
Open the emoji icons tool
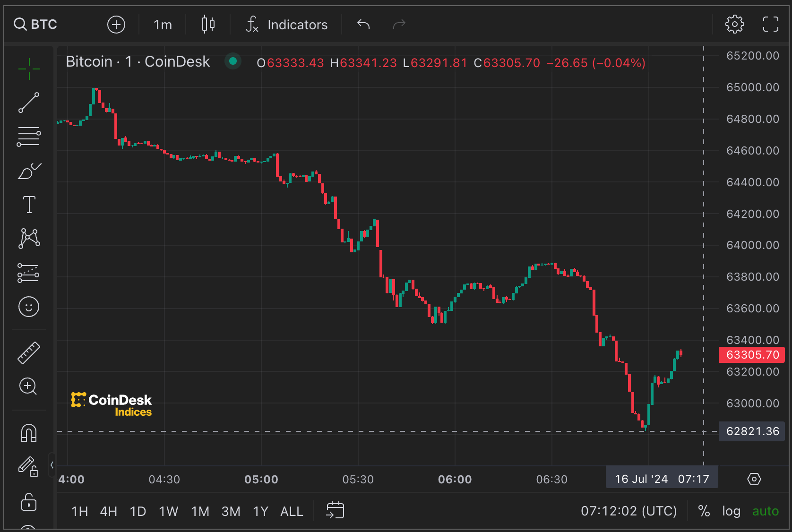click(x=29, y=307)
